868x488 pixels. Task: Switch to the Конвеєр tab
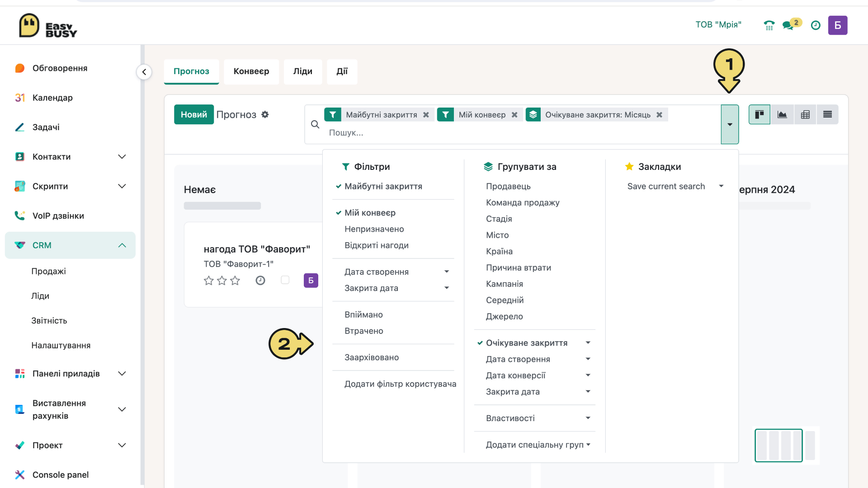click(x=251, y=71)
